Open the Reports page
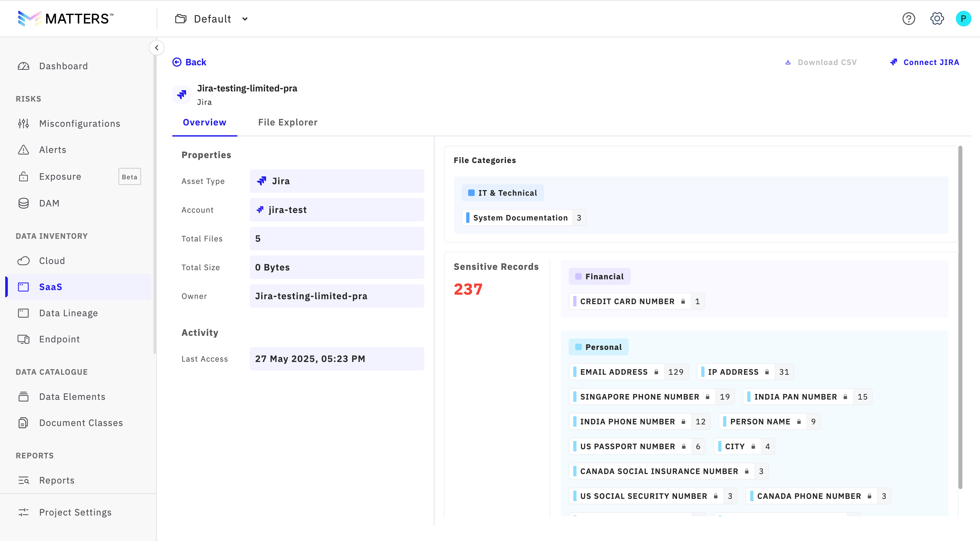The image size is (980, 541). pyautogui.click(x=78, y=481)
